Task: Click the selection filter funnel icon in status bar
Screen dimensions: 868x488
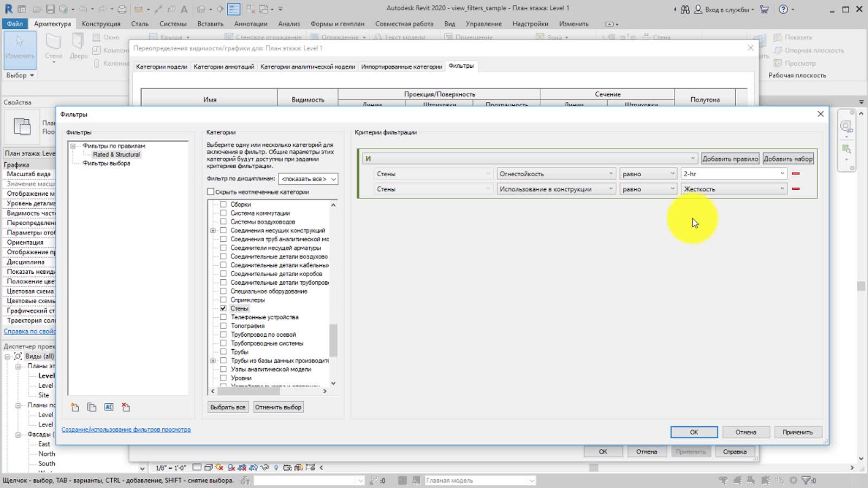Action: 807,480
